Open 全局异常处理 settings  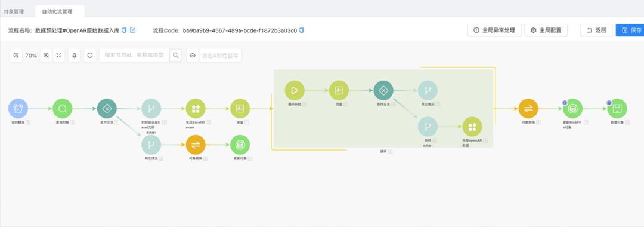point(494,30)
